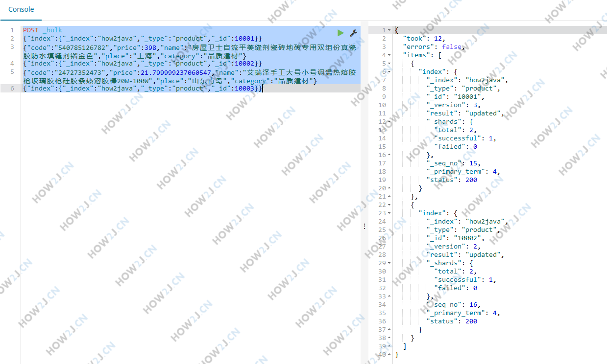Click "_primary_term": 4 on response line 35
The width and height of the screenshot is (607, 364).
pos(463,313)
